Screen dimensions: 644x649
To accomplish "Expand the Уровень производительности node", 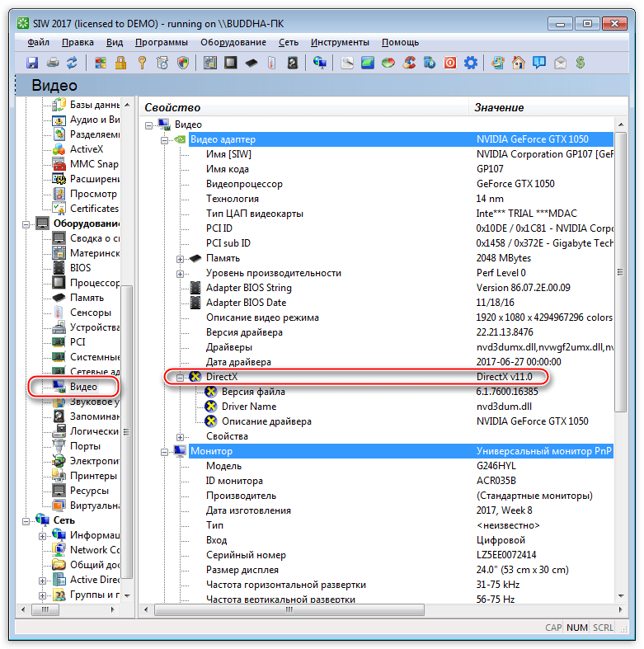I will tap(180, 274).
